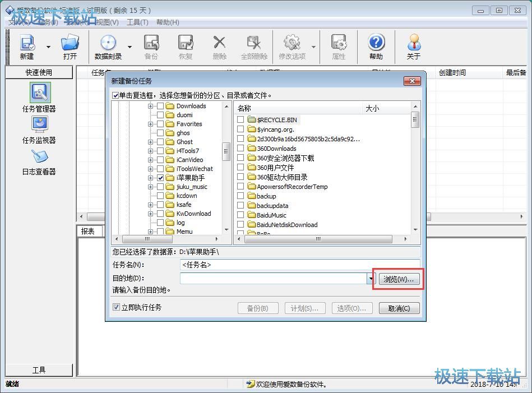
Task: Click the 名称 column header
Action: click(299, 108)
